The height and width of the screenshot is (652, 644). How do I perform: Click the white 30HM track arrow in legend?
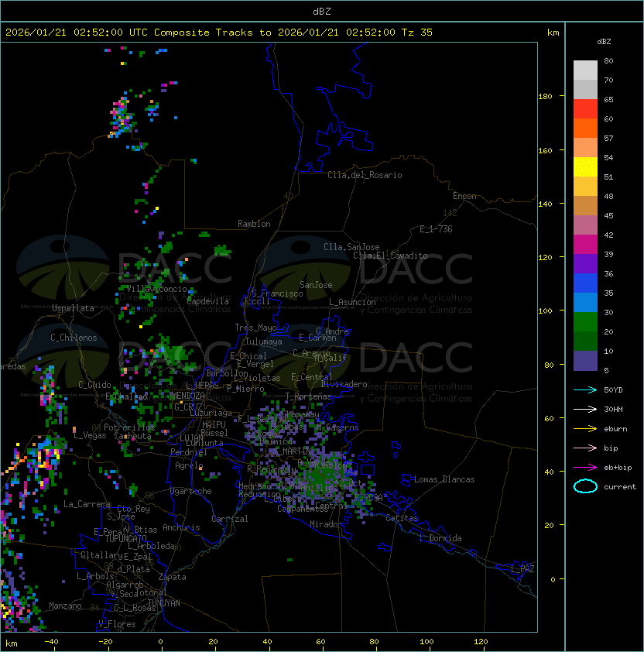[x=585, y=409]
